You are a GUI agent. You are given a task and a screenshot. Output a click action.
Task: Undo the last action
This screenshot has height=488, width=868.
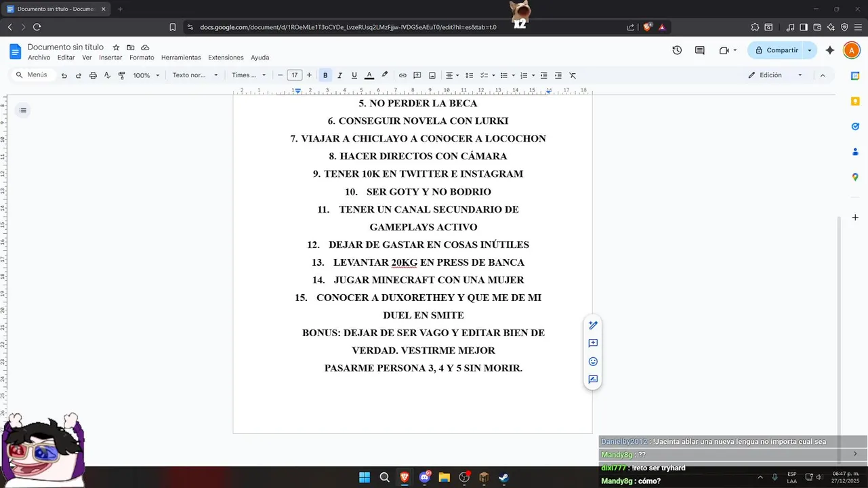(x=64, y=75)
